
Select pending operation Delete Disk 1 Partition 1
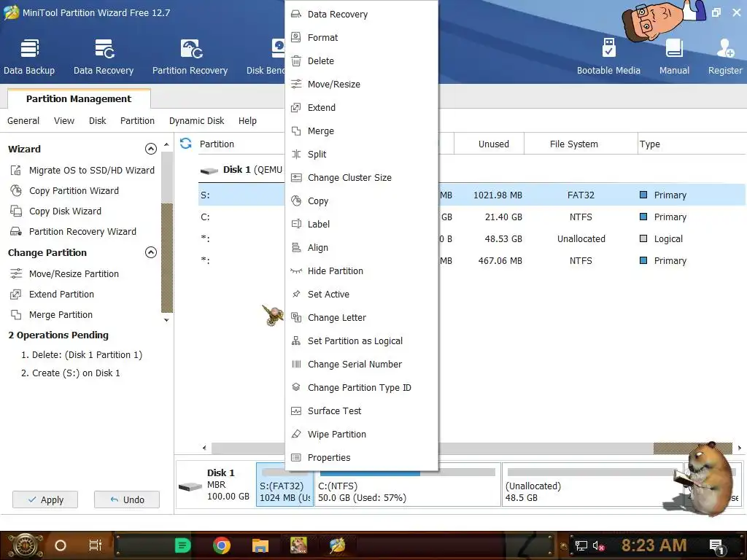point(82,355)
